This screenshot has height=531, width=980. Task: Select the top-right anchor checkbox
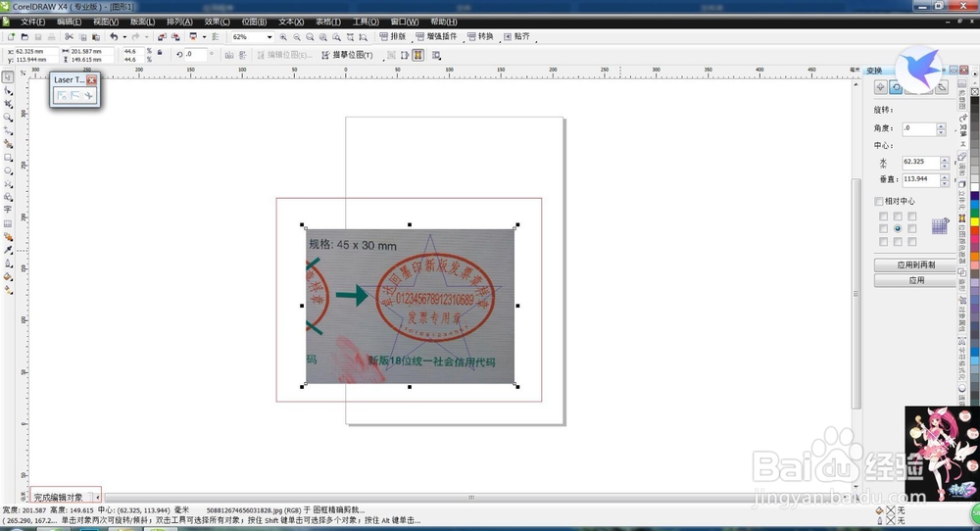click(911, 217)
